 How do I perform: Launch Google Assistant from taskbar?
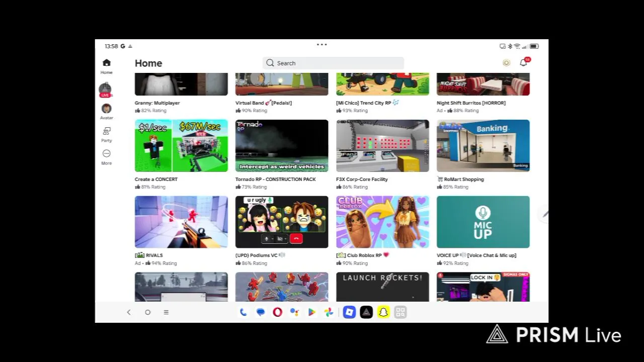click(294, 312)
